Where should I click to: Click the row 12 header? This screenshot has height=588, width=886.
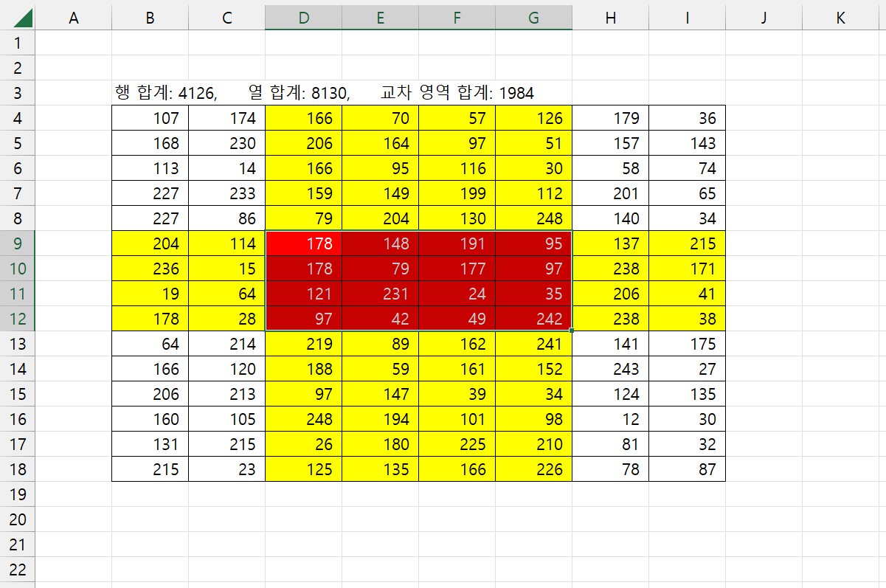[x=18, y=319]
